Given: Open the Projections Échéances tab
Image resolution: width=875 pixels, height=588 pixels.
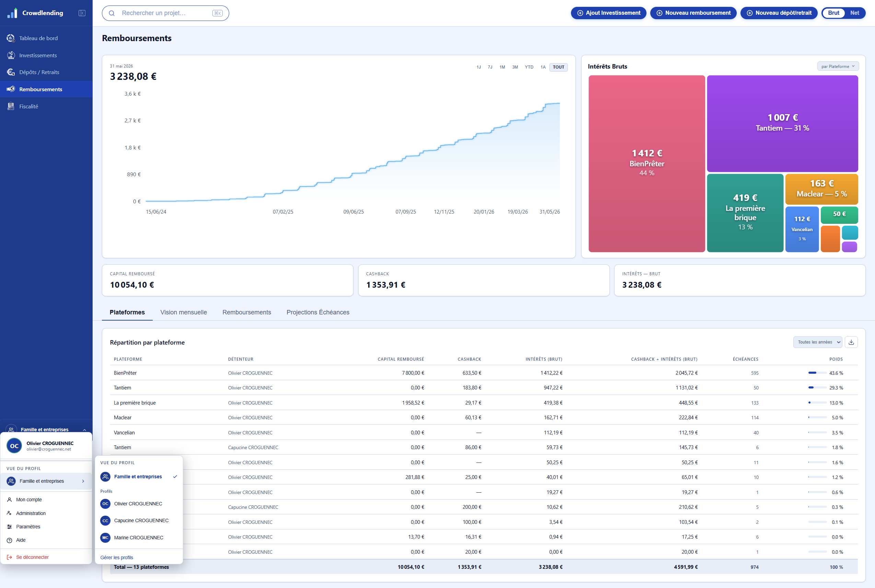Looking at the screenshot, I should (318, 312).
